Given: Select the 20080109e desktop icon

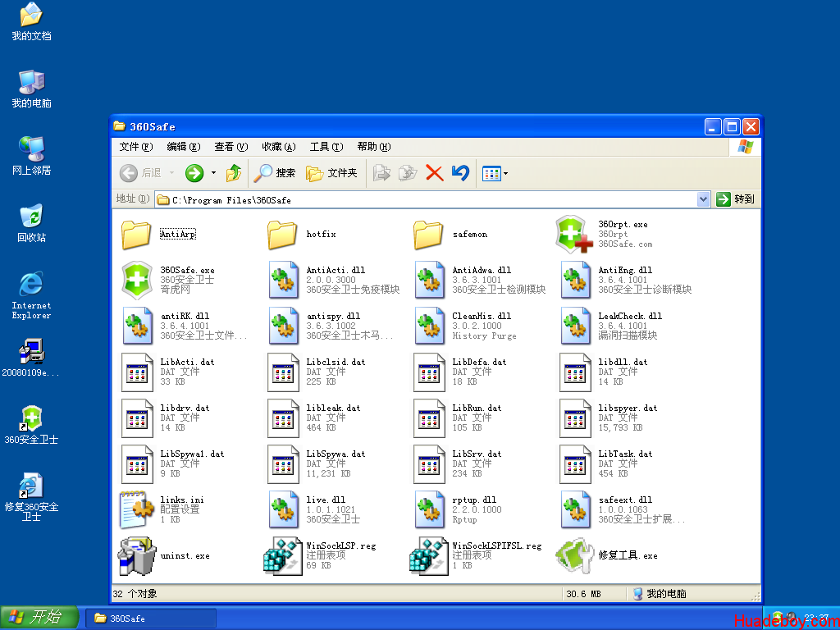Looking at the screenshot, I should [x=31, y=358].
